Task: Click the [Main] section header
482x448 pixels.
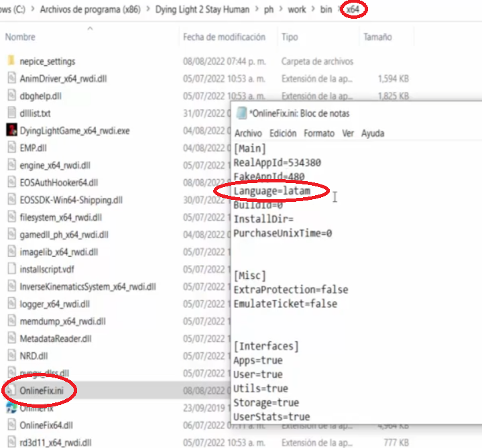Action: pos(249,148)
